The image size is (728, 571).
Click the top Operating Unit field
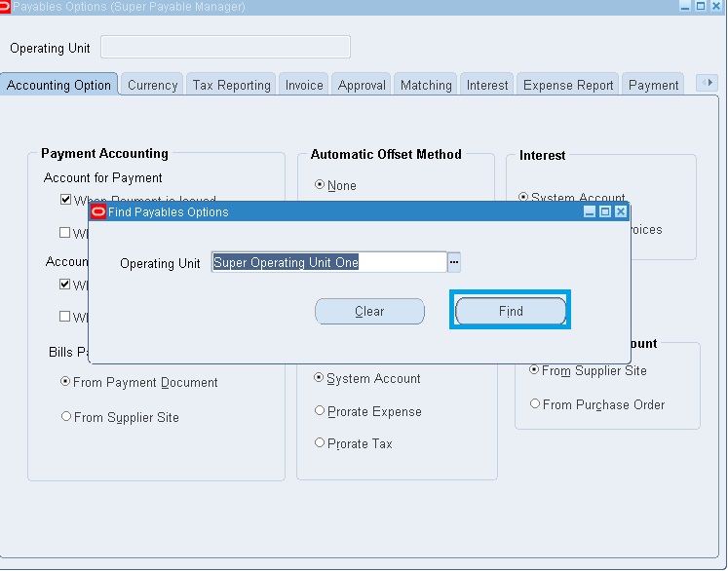coord(226,47)
